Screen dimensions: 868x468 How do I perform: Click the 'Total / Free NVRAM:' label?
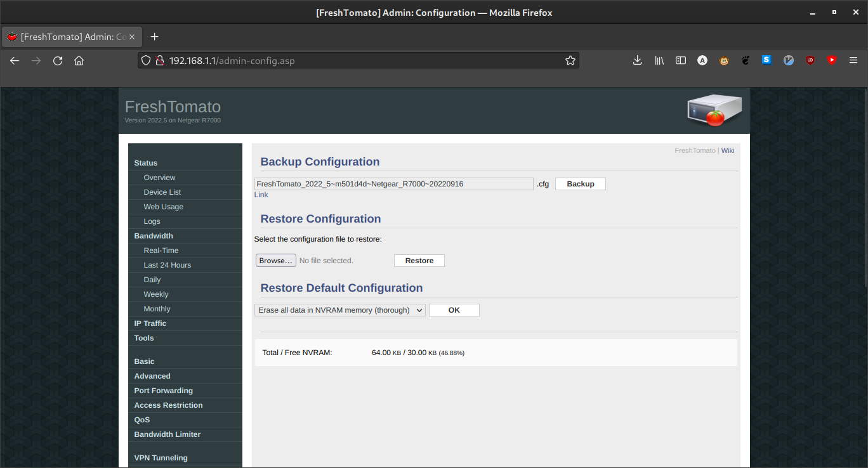(x=297, y=353)
